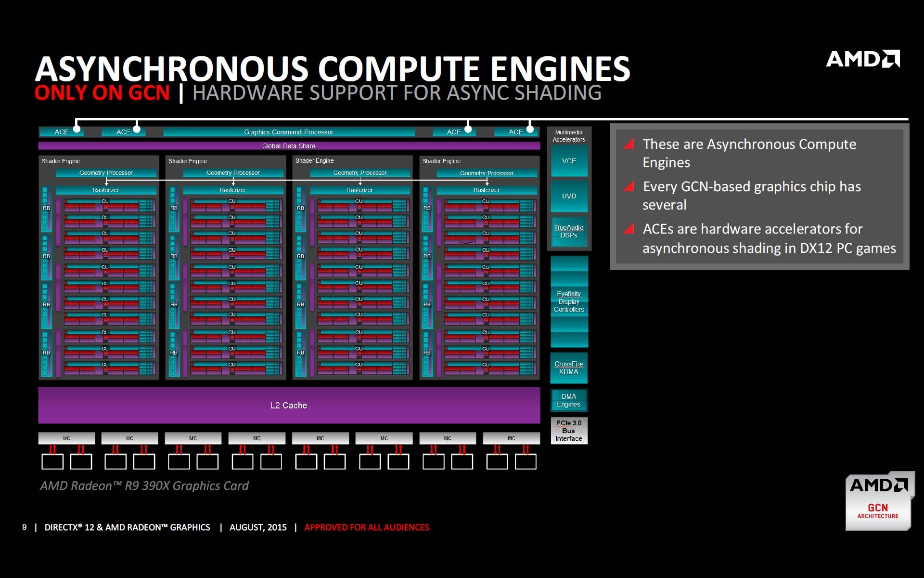The width and height of the screenshot is (924, 578).
Task: Select the L2 Cache block
Action: tap(289, 406)
